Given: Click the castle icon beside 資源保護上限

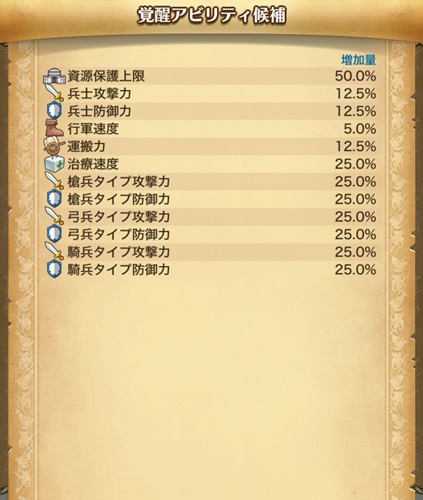Looking at the screenshot, I should tap(55, 76).
